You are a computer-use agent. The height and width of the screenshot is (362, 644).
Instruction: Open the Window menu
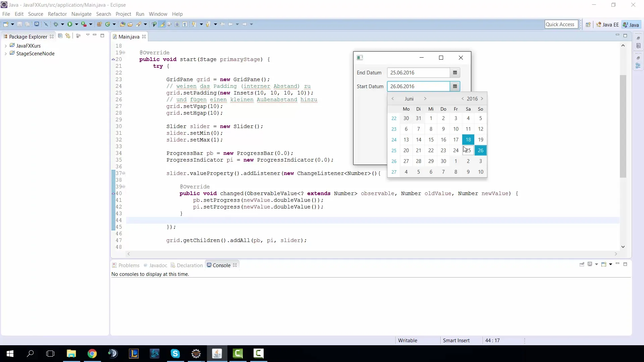pyautogui.click(x=158, y=14)
